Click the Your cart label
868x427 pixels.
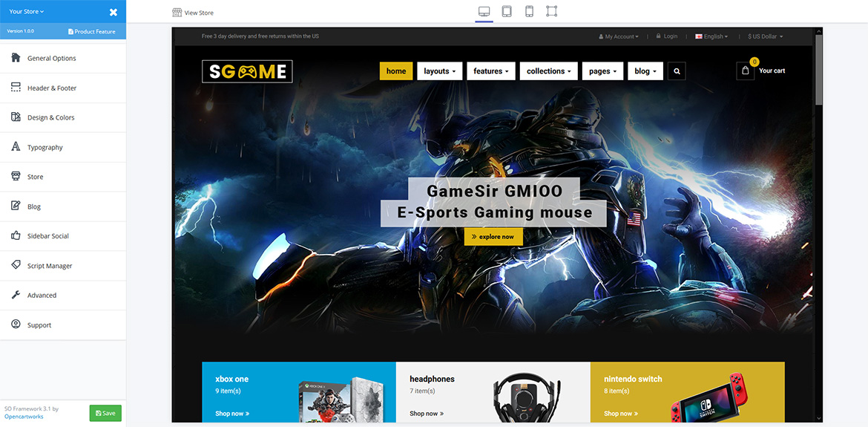coord(772,71)
